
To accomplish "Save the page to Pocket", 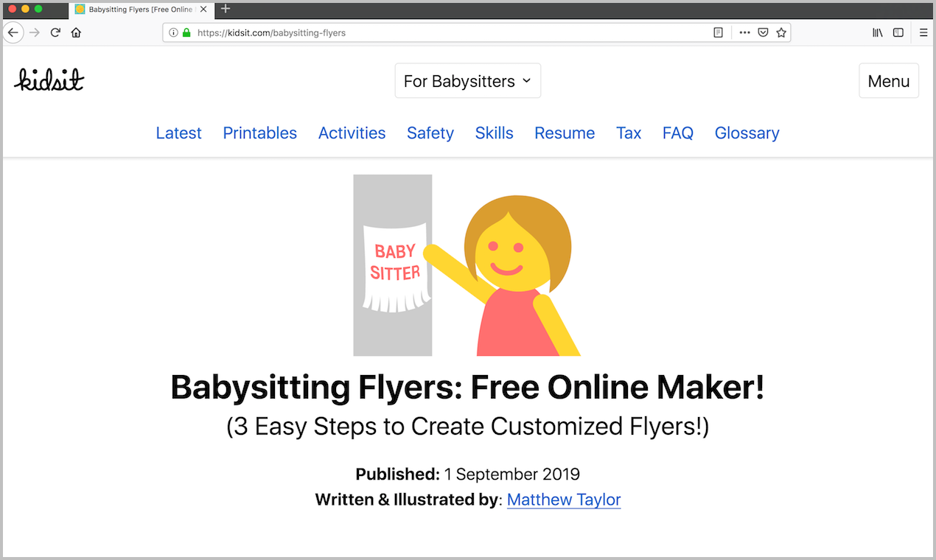I will 763,32.
